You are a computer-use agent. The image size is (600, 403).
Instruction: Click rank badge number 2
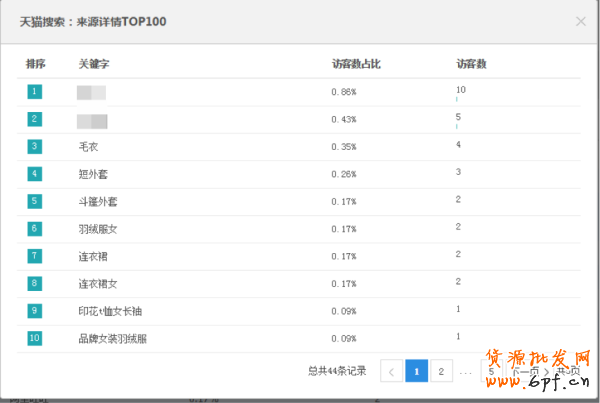click(35, 119)
